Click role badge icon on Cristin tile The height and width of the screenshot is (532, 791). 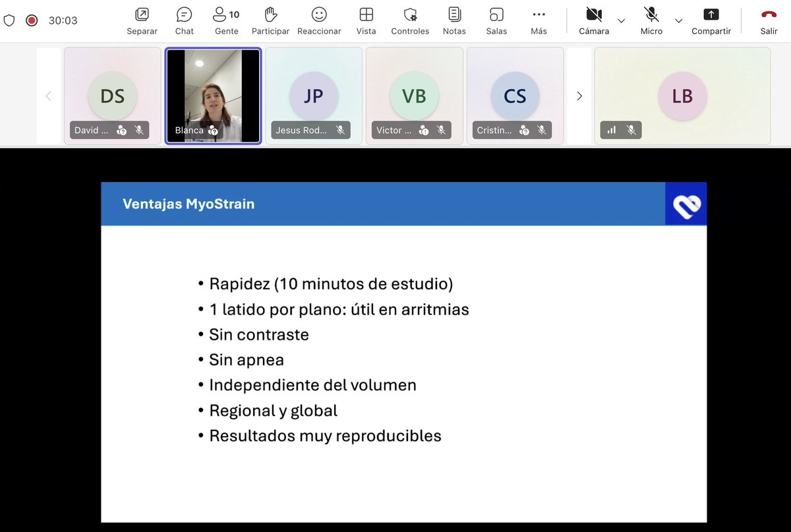coord(524,131)
